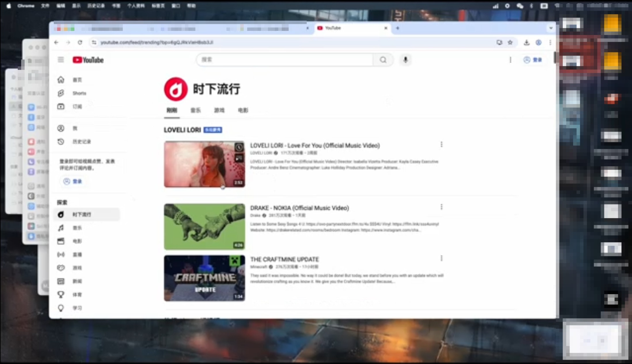632x364 pixels.
Task: Open 电影 Movies in the explore sidebar
Action: coord(86,241)
